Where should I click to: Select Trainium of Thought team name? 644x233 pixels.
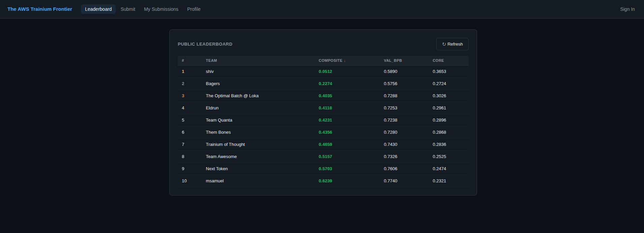point(225,145)
